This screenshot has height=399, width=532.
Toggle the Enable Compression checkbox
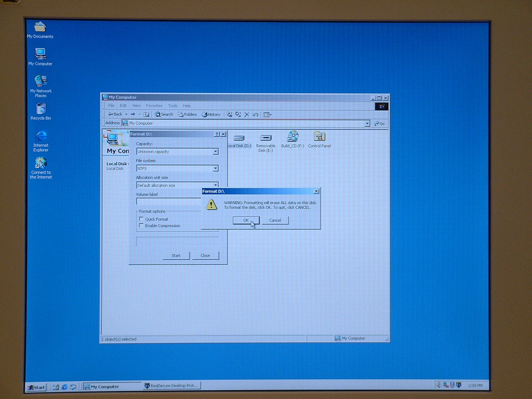click(141, 225)
